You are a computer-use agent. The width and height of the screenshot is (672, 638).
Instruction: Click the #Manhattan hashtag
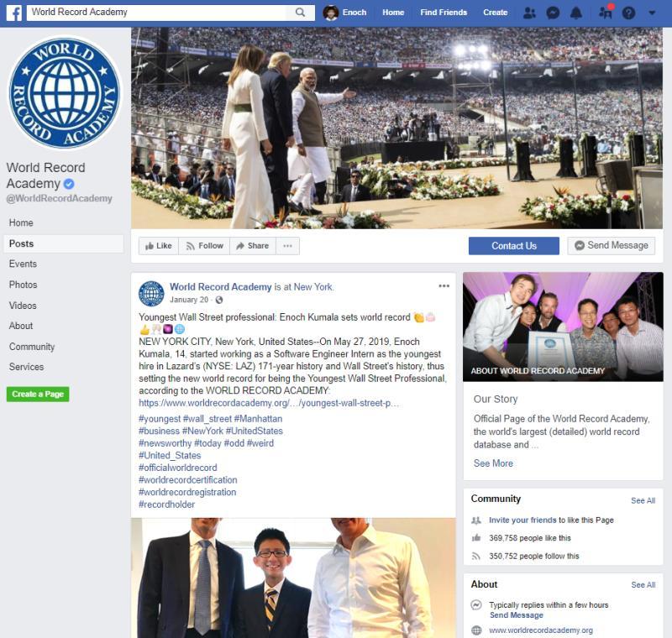[x=258, y=419]
